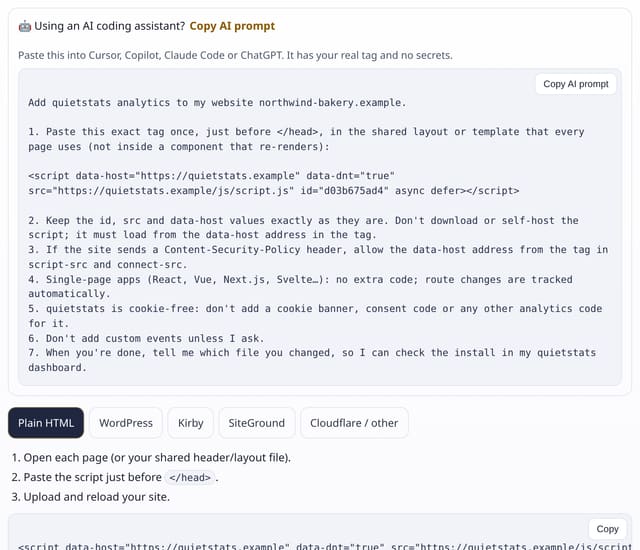Click step '2. Keep the id, src and data-host' line

pyautogui.click(x=303, y=220)
